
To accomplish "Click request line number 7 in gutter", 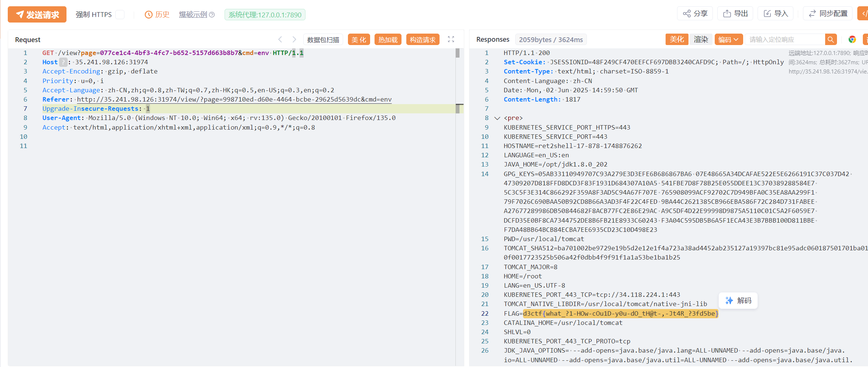I will pos(25,109).
